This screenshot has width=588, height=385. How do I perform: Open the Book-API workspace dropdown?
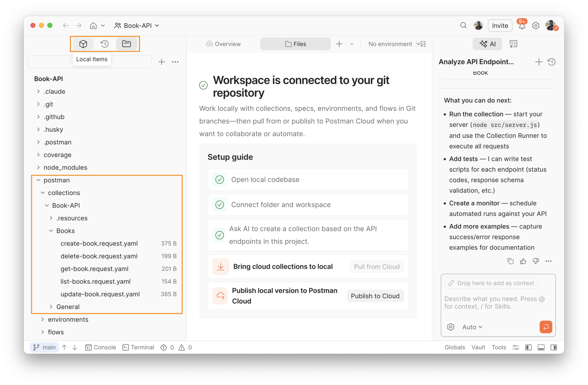[x=137, y=26]
